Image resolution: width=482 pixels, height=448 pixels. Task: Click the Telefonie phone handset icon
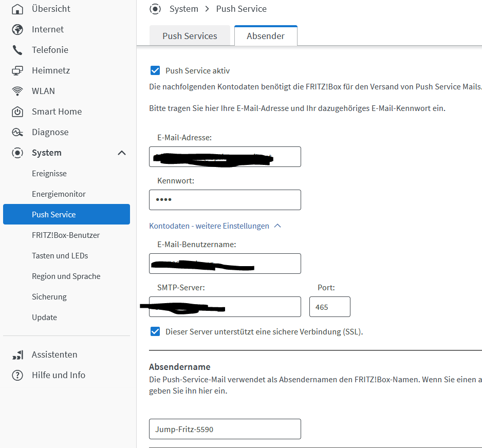pos(17,50)
